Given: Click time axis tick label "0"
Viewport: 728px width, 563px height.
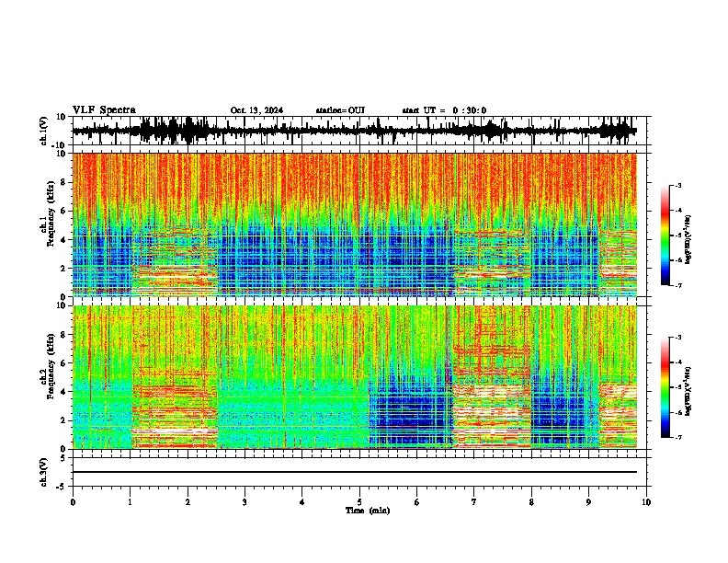Looking at the screenshot, I should point(73,502).
